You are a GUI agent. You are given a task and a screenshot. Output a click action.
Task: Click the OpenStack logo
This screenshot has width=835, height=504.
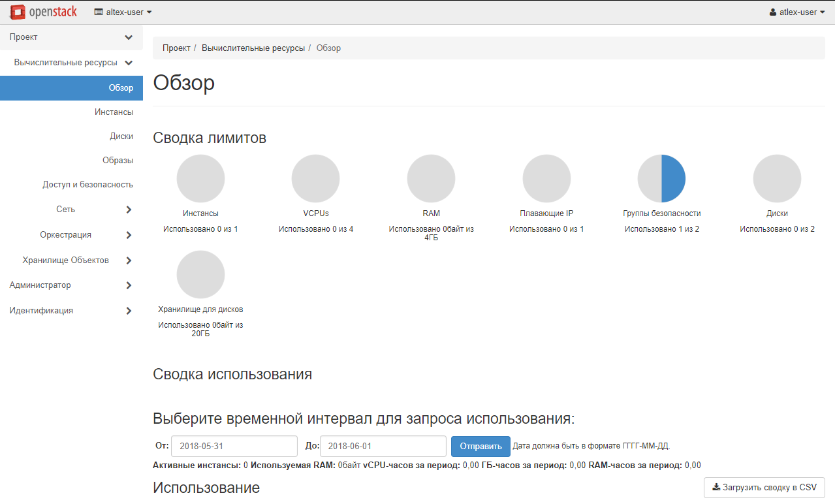45,12
